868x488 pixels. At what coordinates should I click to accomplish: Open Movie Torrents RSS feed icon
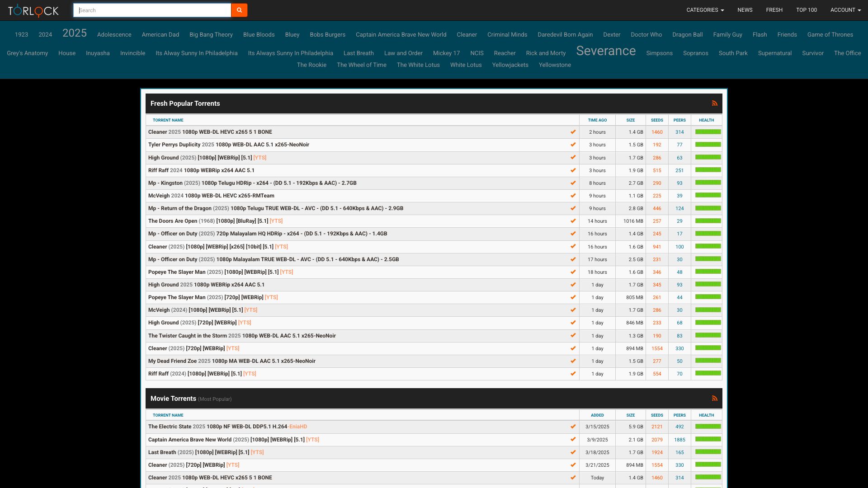(714, 399)
